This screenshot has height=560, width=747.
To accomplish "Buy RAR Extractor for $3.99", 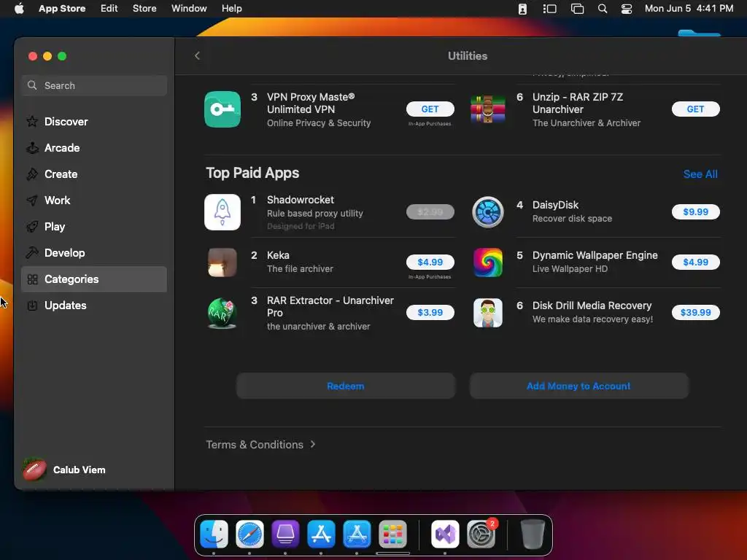I will point(430,312).
